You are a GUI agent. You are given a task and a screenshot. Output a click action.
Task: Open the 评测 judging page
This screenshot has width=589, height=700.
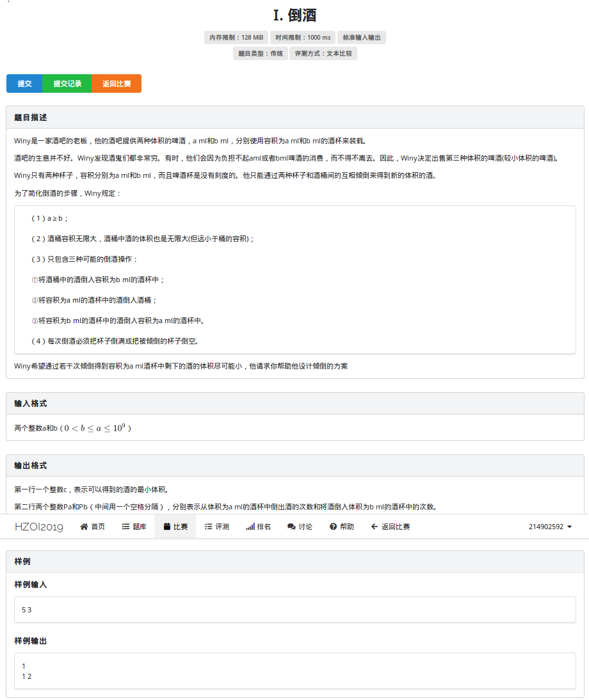coord(216,527)
